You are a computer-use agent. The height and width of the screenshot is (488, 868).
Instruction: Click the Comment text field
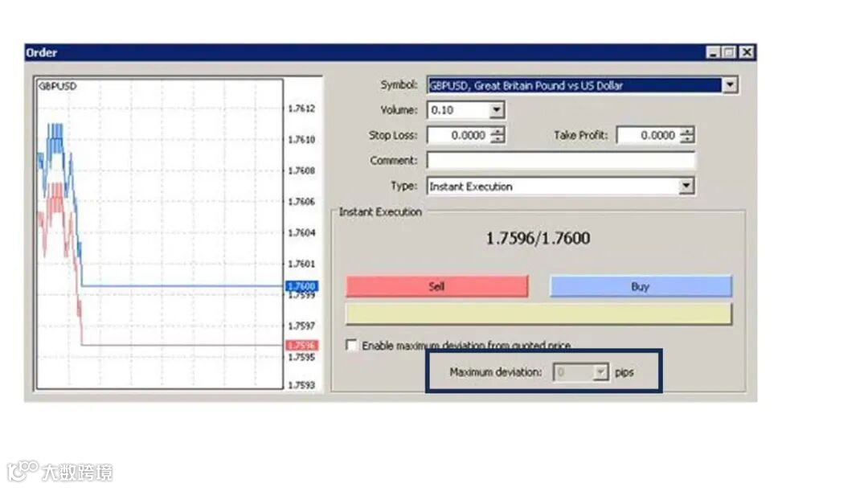(561, 161)
